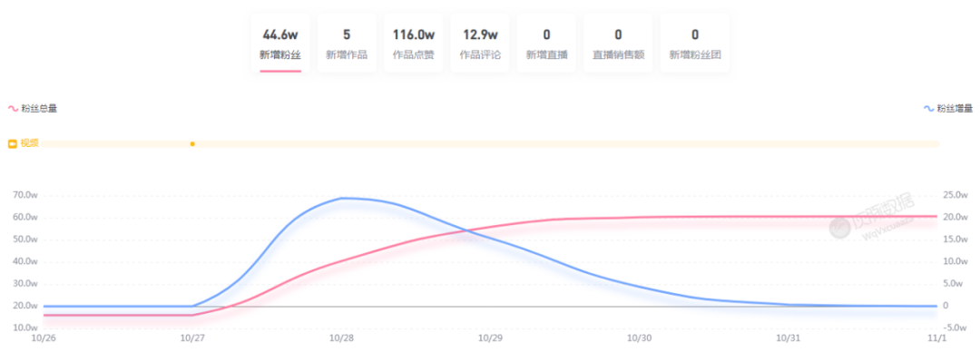Image resolution: width=980 pixels, height=362 pixels.
Task: Select the 新增粉丝团 metric card
Action: coord(695,44)
